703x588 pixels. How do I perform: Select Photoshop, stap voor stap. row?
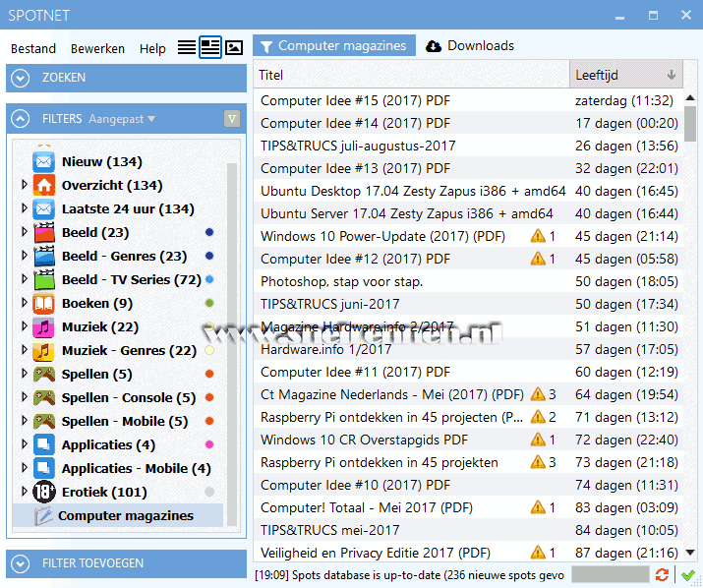(468, 281)
